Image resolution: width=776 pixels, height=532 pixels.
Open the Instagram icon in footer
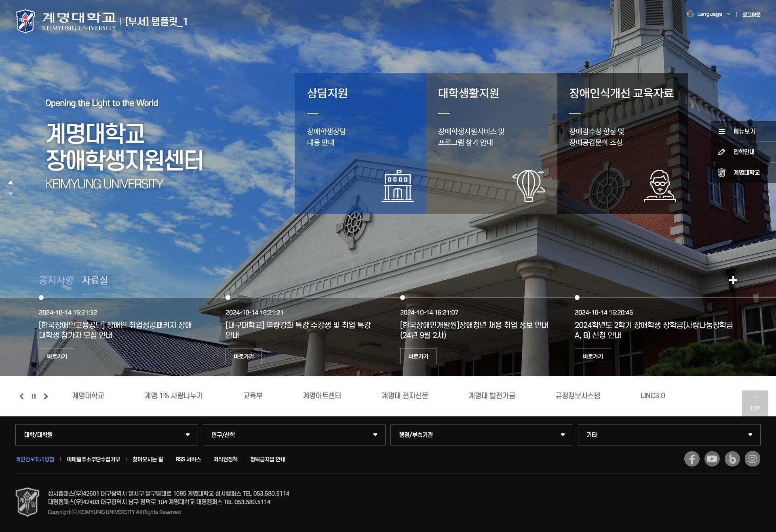(753, 459)
